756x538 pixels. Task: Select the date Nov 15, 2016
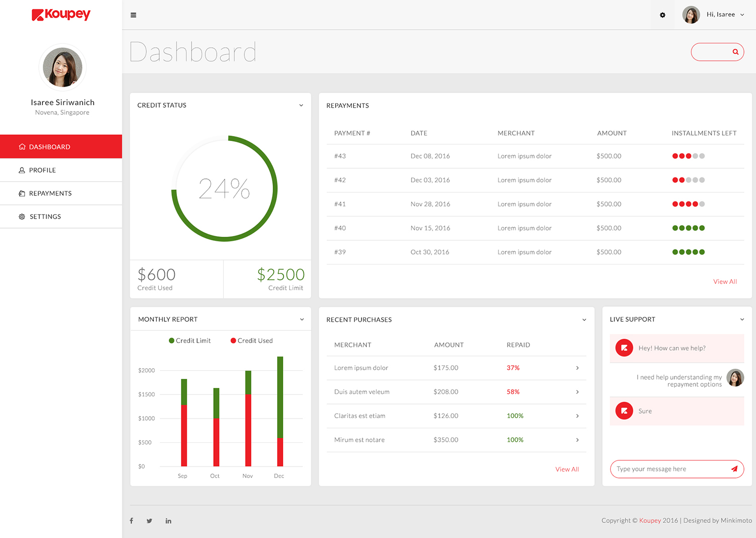(x=430, y=228)
